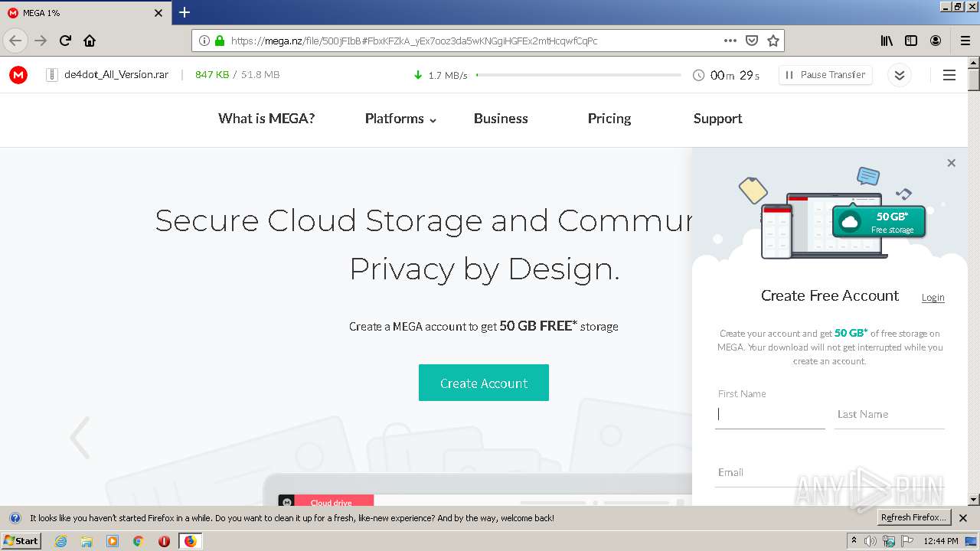
Task: Expand the Platforms dropdown menu
Action: 400,119
